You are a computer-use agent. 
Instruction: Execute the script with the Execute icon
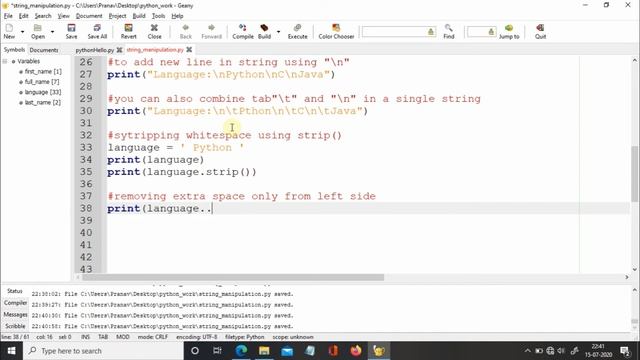pos(298,31)
